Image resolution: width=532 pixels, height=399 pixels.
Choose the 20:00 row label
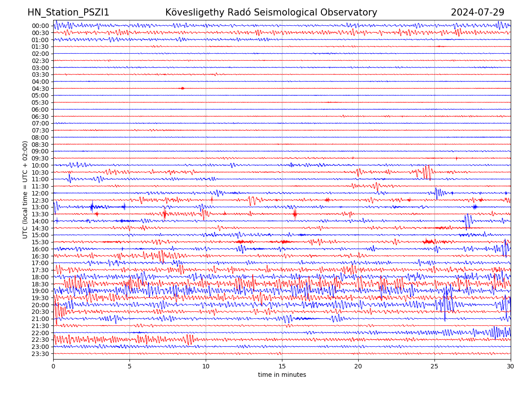tap(40, 305)
